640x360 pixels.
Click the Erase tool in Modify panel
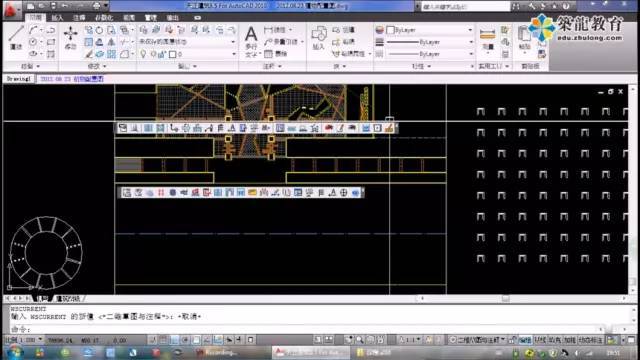click(x=89, y=54)
